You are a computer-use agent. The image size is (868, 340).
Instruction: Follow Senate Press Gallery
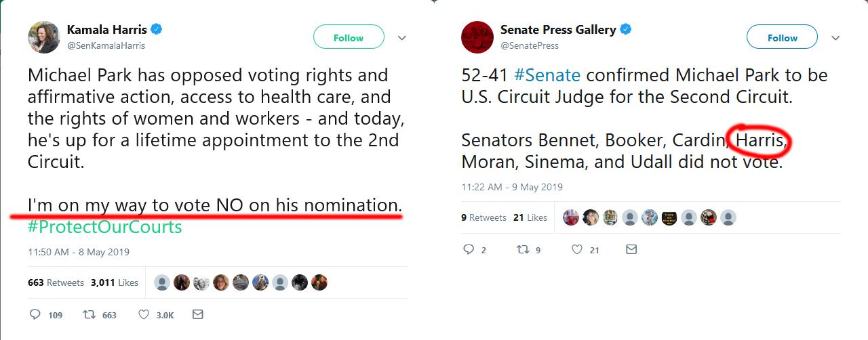(x=783, y=37)
